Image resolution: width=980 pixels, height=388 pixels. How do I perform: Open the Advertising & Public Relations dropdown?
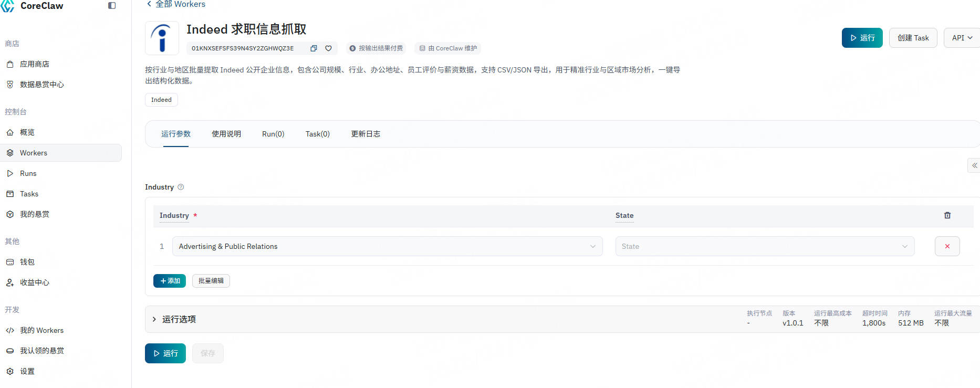tap(387, 246)
